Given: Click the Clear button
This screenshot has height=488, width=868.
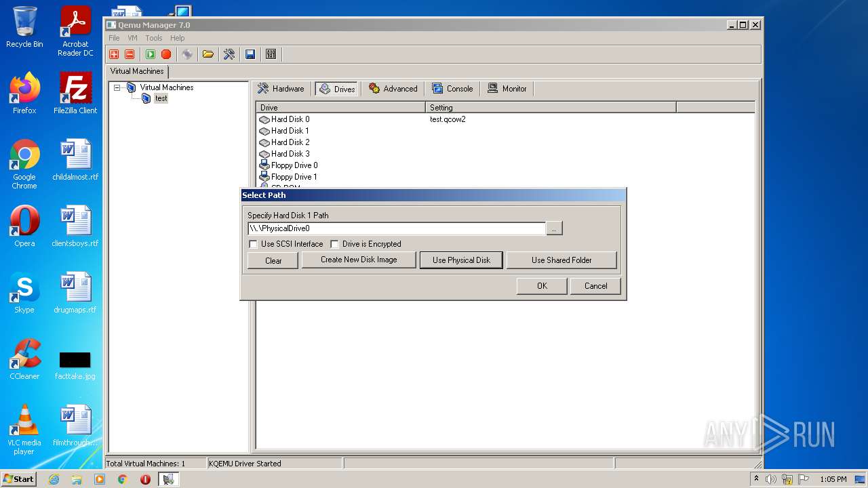Looking at the screenshot, I should 273,260.
